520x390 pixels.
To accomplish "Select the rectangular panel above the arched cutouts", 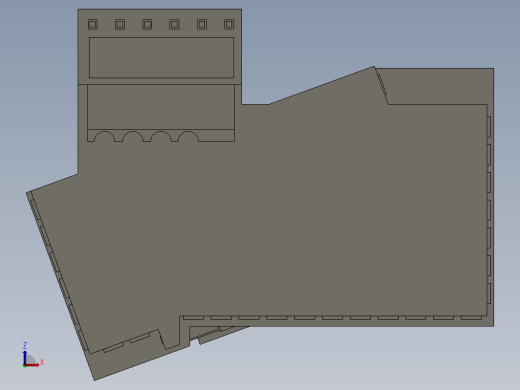I will click(x=161, y=107).
